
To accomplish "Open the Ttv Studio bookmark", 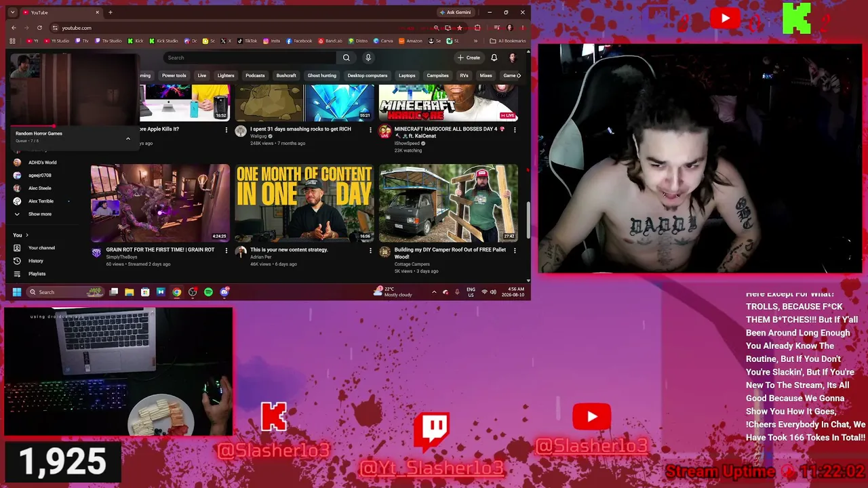I will tap(108, 41).
